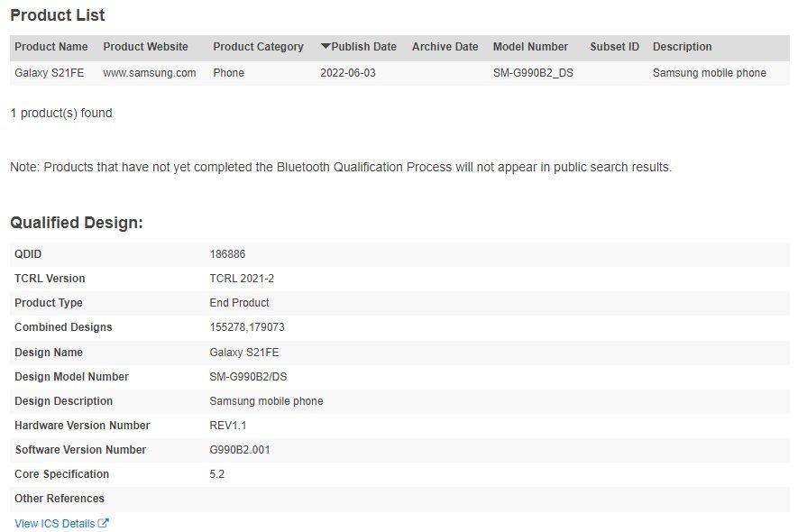Screen dimensions: 798x532
Task: Click the Qualified Design heading
Action: 77,223
